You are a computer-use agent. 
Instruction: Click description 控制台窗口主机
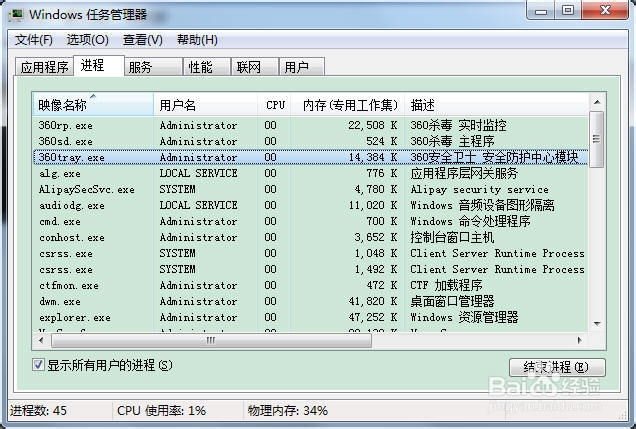pos(452,237)
